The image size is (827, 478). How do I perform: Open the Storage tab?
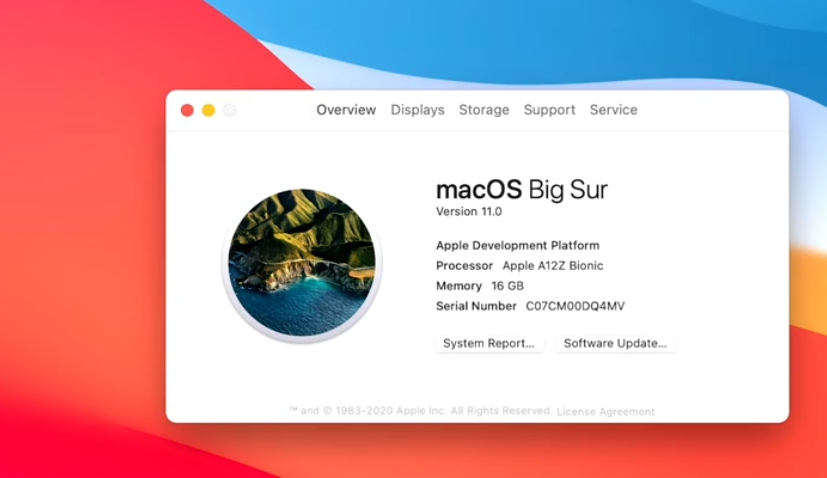(x=484, y=110)
